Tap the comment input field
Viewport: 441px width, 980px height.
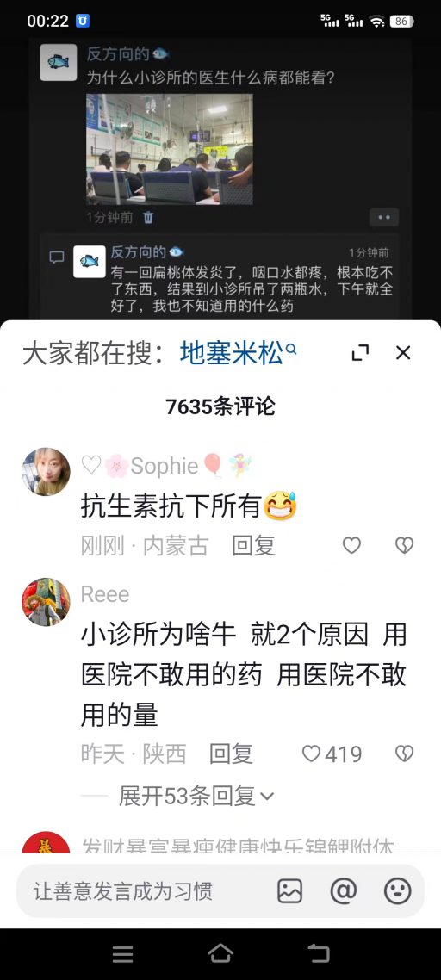click(144, 890)
